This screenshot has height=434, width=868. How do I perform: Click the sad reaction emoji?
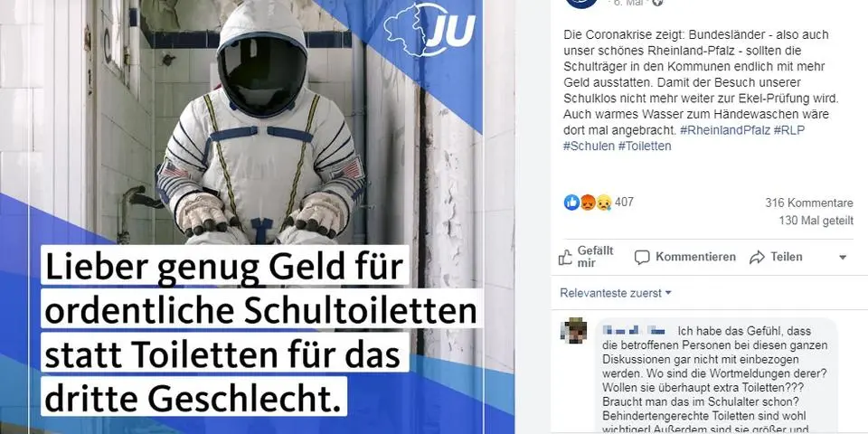(603, 203)
